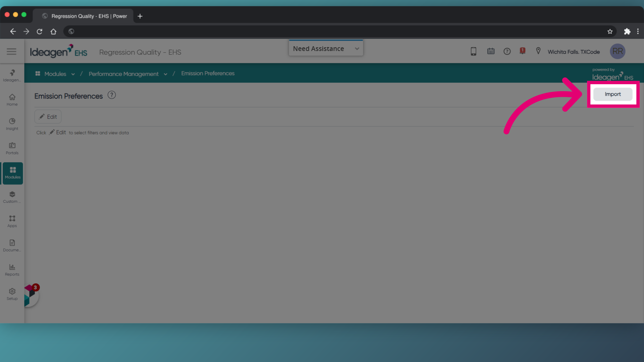Click the Ideagen EHS logo
The image size is (644, 362).
pos(59,51)
